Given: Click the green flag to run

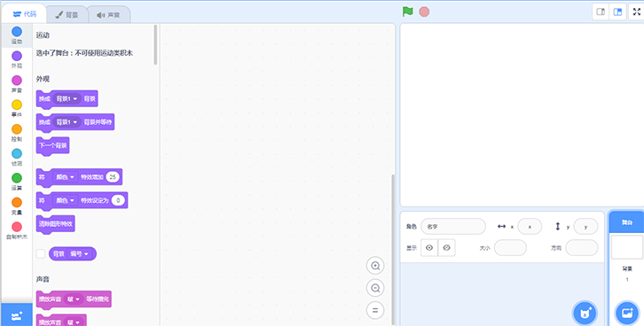Looking at the screenshot, I should coord(407,12).
